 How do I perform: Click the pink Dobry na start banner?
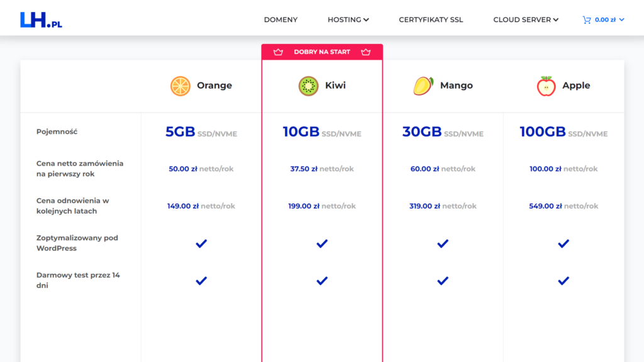322,52
